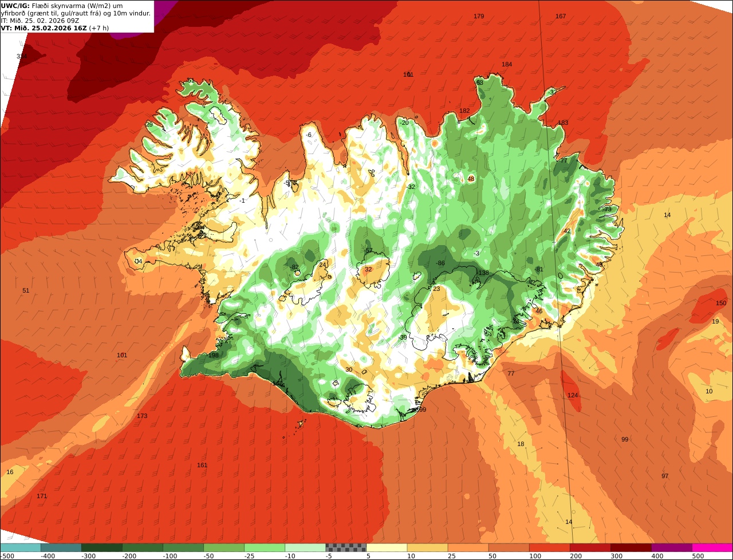The width and height of the screenshot is (733, 560).
Task: Click the map value '29' on Westfjords
Action: coord(149,124)
